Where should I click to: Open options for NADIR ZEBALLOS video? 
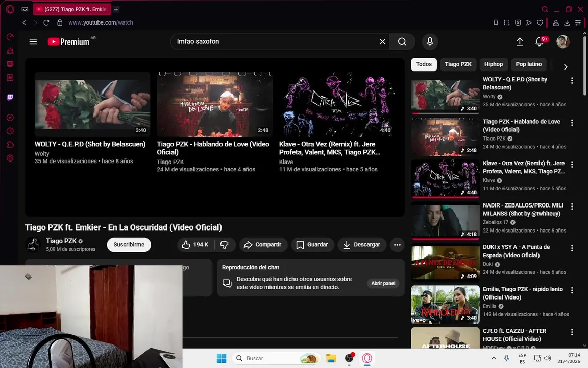[x=572, y=206]
